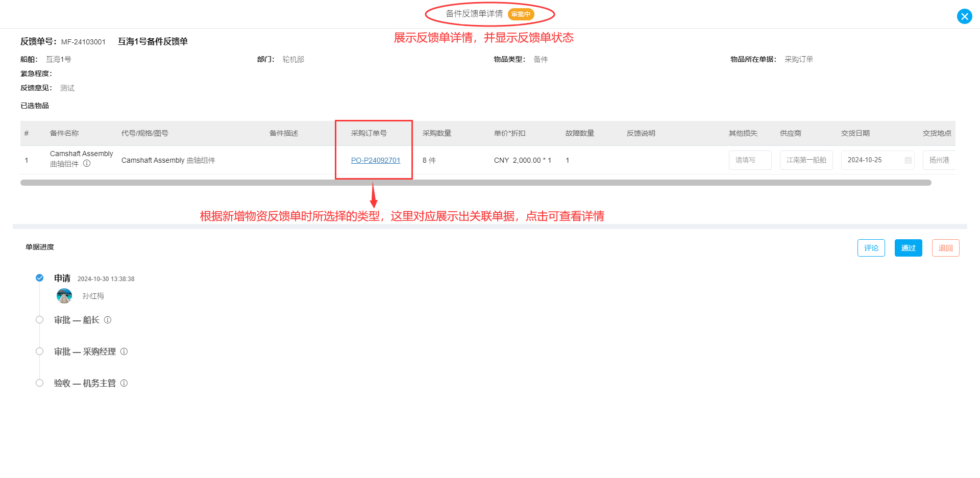Click info icon next to 审批—采购经理
This screenshot has height=478, width=980.
(x=124, y=351)
